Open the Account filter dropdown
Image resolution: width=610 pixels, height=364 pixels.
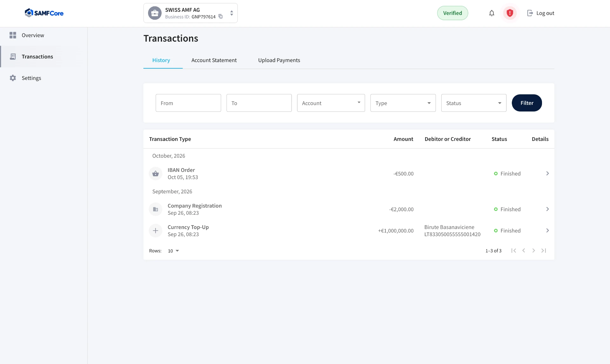[x=331, y=103]
